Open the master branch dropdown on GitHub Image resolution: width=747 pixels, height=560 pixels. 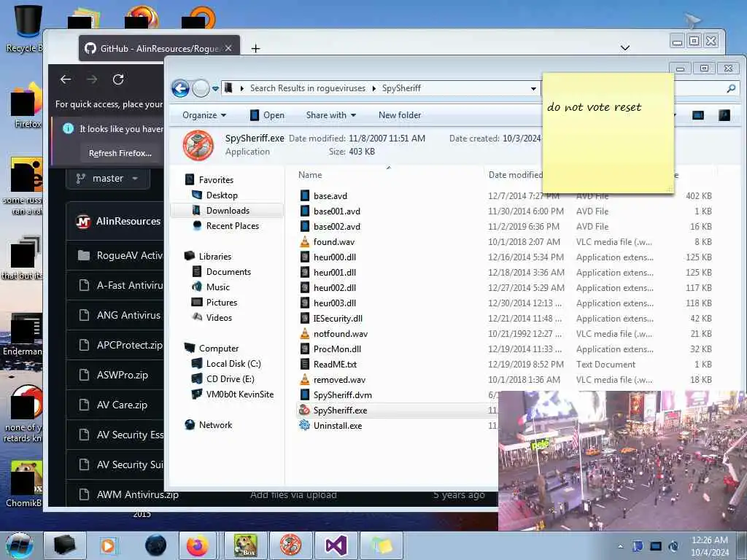(108, 178)
